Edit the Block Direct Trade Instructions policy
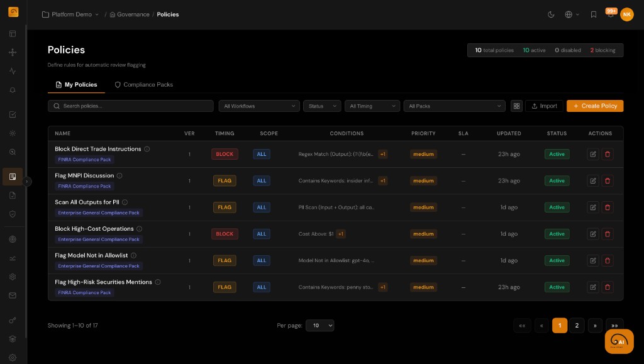The image size is (644, 364). click(593, 154)
